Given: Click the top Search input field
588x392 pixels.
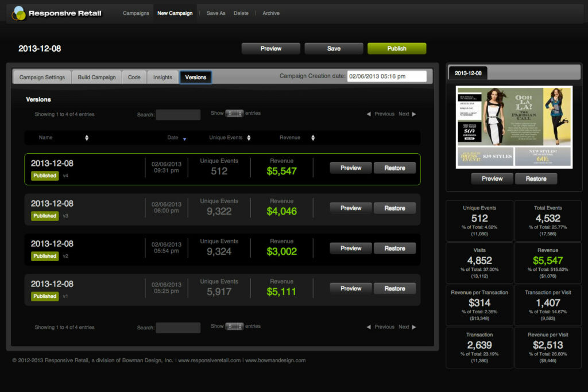Looking at the screenshot, I should coord(178,115).
